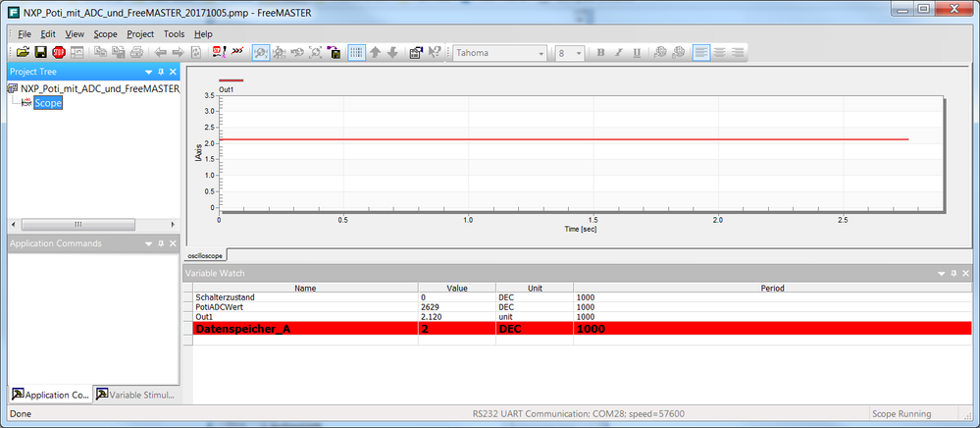The image size is (980, 428).
Task: Open the Help menu
Action: tap(203, 33)
